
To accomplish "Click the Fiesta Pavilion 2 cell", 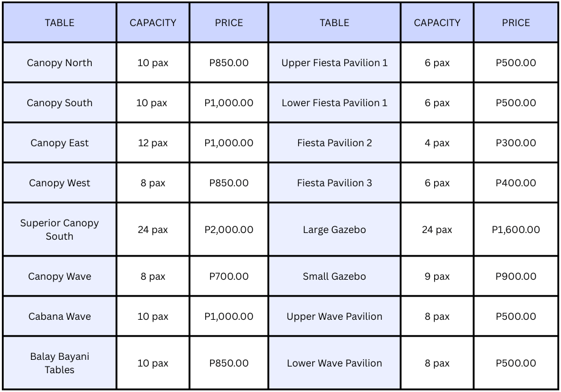I will [334, 143].
